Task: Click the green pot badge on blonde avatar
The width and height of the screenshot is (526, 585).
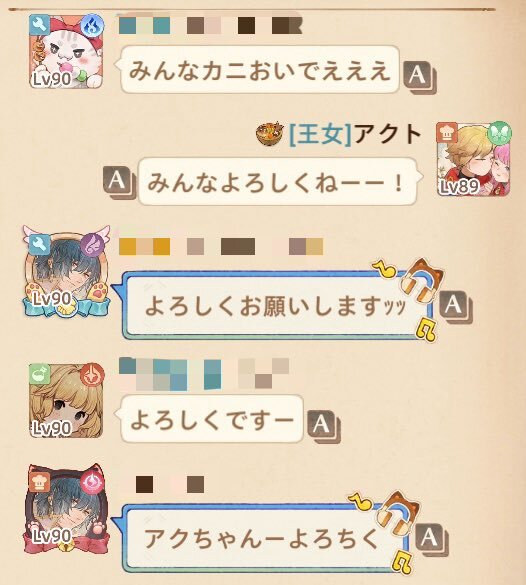Action: (40, 374)
